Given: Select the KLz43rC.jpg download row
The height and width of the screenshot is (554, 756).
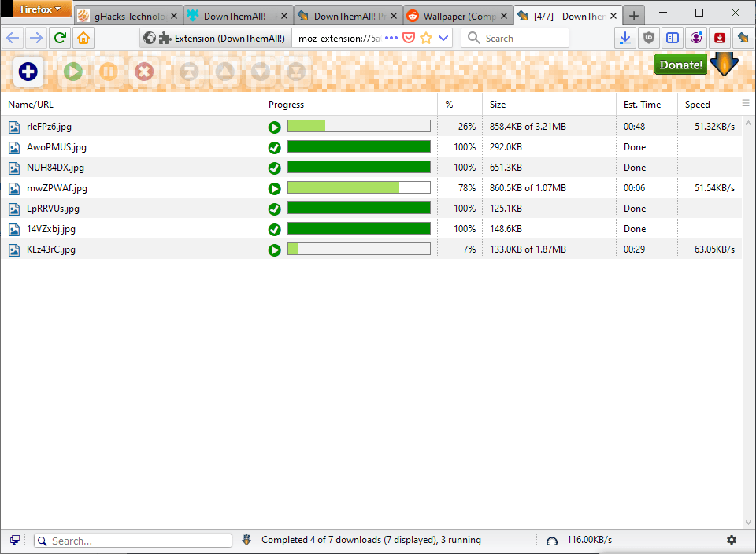Looking at the screenshot, I should point(371,249).
